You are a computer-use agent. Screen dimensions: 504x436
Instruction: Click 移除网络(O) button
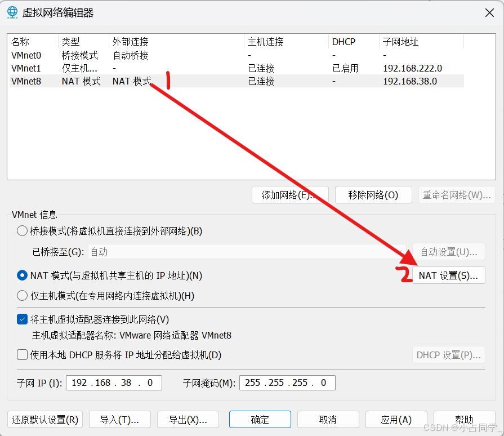(x=373, y=194)
